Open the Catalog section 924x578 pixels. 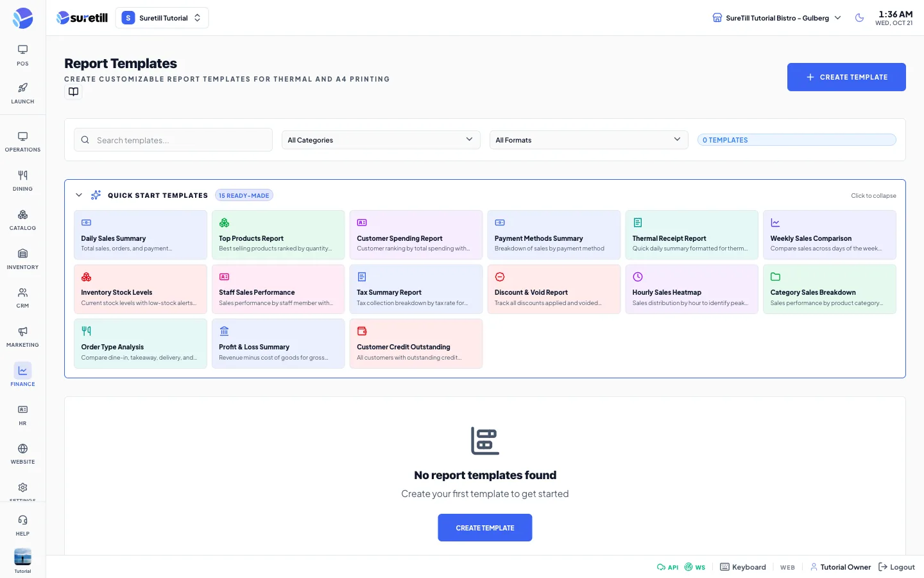pos(22,220)
